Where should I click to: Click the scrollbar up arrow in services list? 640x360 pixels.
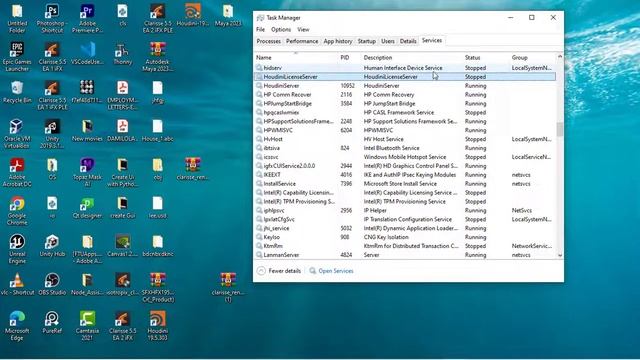tap(560, 56)
